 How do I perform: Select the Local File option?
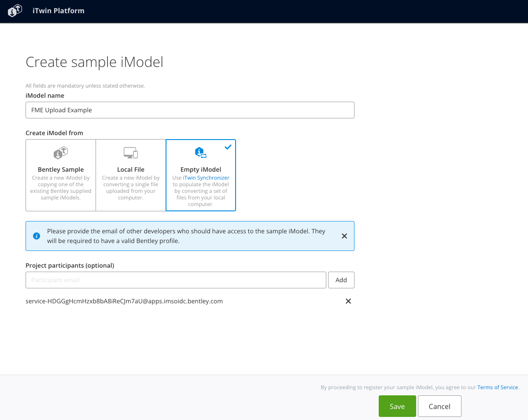click(x=130, y=175)
